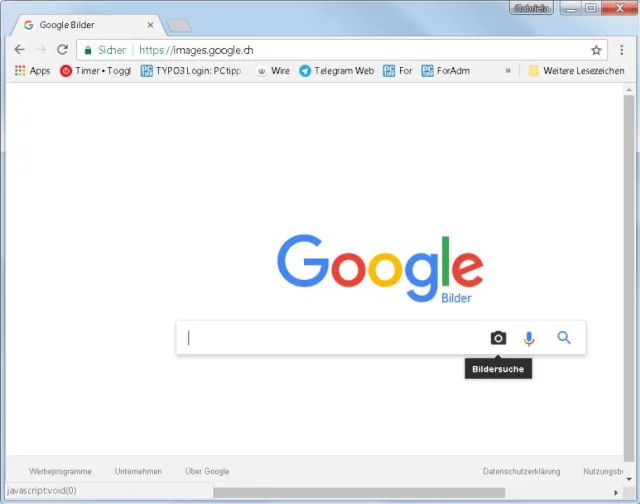Click the blue magnifier search icon
Image resolution: width=640 pixels, height=504 pixels.
[564, 337]
